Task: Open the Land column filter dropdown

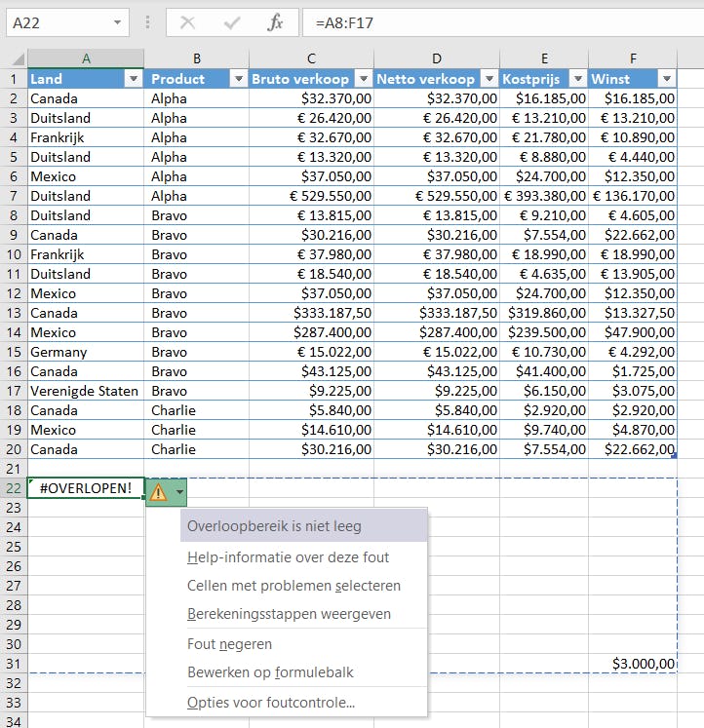Action: 134,79
